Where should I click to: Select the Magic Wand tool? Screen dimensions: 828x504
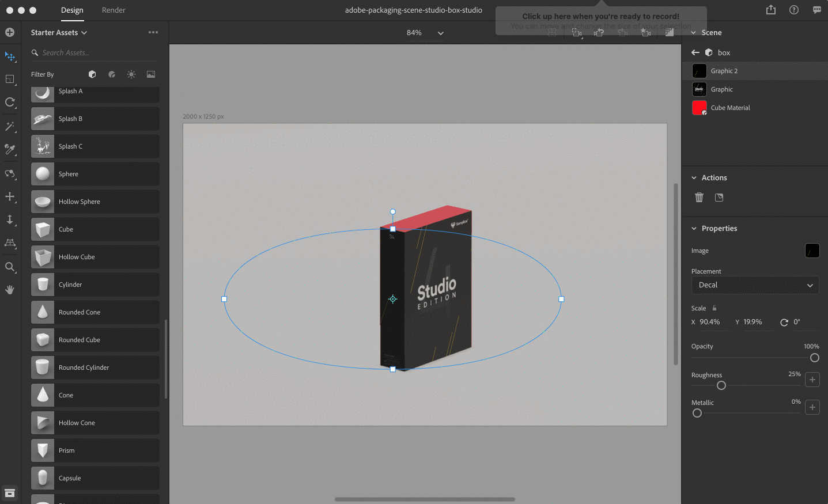(x=10, y=126)
